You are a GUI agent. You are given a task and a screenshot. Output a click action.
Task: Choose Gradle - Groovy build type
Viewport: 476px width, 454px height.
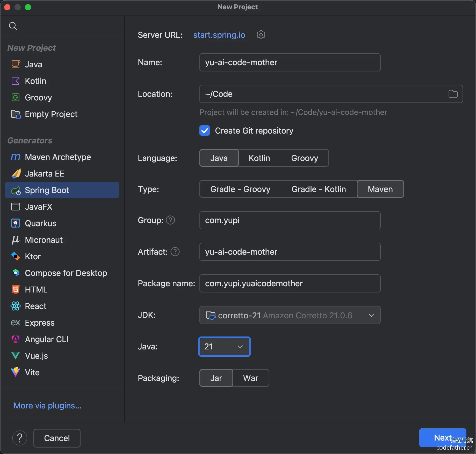click(x=240, y=189)
